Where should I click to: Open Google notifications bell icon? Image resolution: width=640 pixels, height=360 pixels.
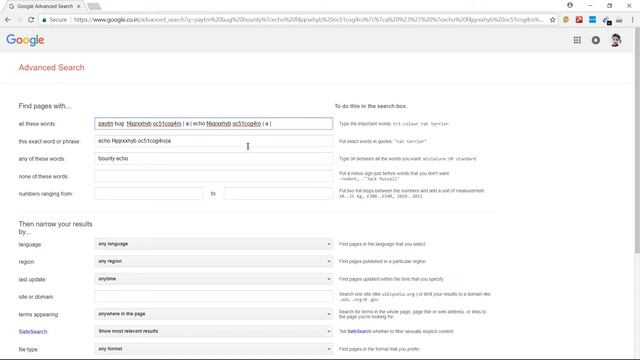click(596, 40)
